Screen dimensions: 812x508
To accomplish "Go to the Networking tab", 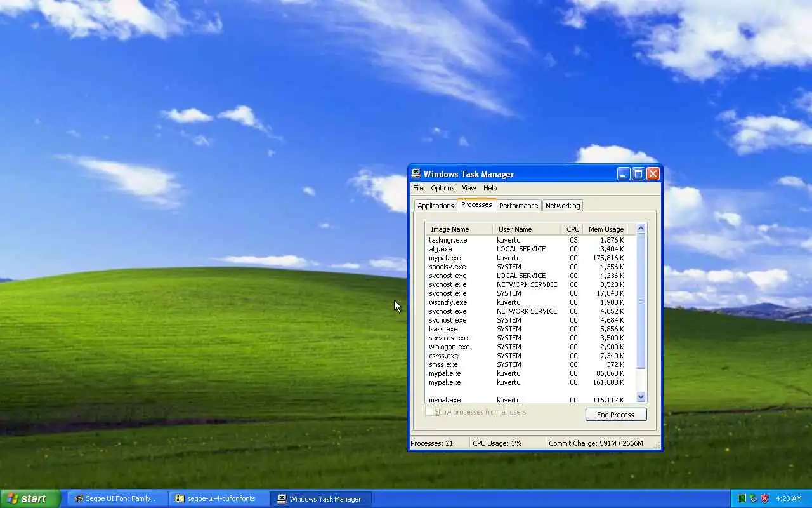I will pyautogui.click(x=563, y=206).
